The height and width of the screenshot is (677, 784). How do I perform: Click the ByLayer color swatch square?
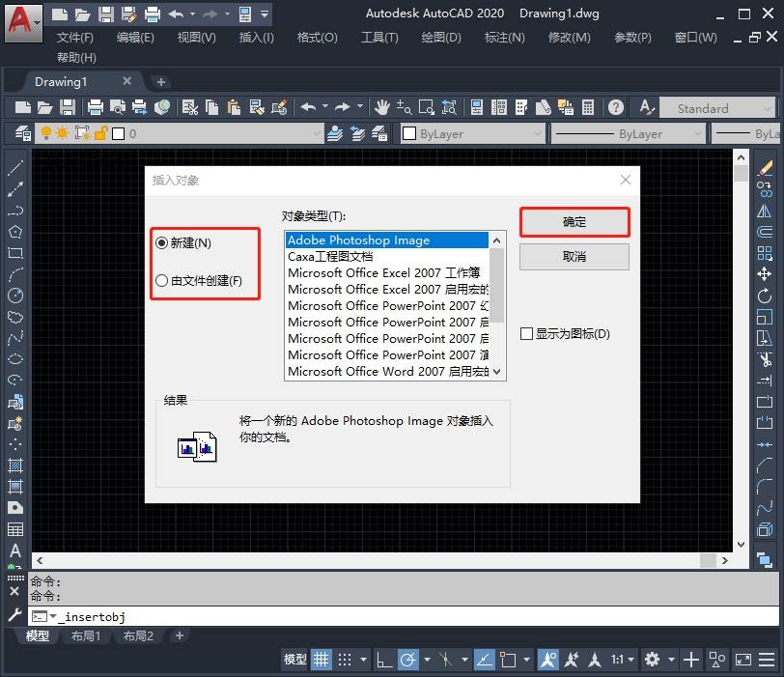(x=409, y=133)
